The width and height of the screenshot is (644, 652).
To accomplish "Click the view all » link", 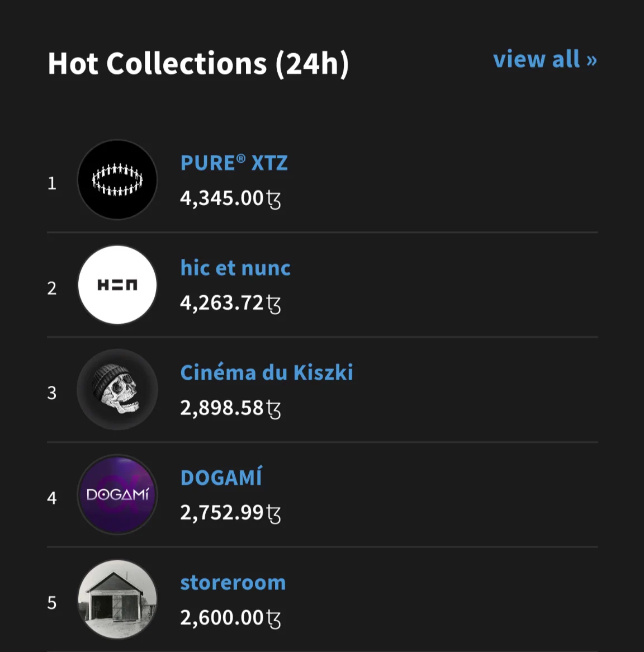I will click(545, 59).
